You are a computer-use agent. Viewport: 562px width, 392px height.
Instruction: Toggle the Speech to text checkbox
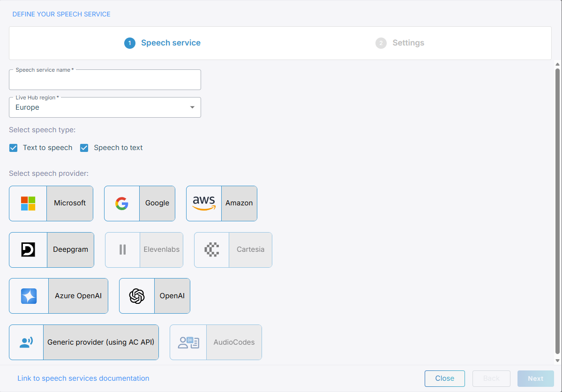pos(84,148)
